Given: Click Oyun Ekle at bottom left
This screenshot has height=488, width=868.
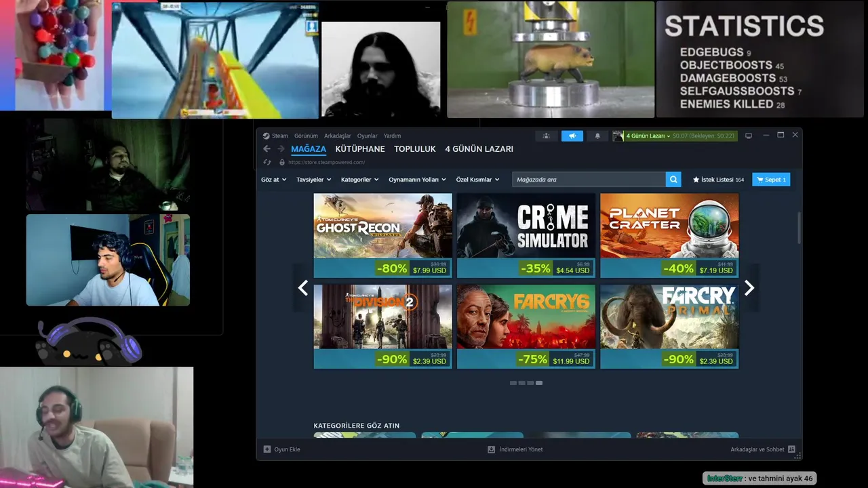Looking at the screenshot, I should pyautogui.click(x=281, y=449).
